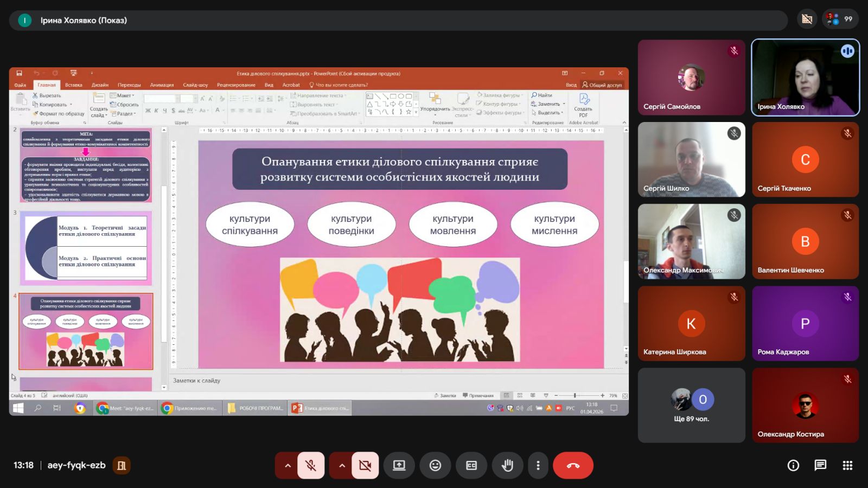
Task: Click the participants count icon
Action: [840, 19]
